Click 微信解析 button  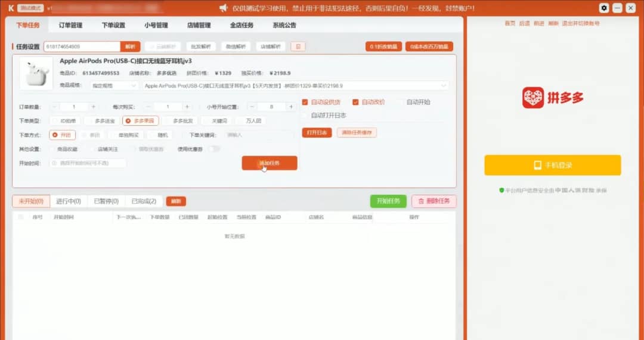(x=236, y=46)
